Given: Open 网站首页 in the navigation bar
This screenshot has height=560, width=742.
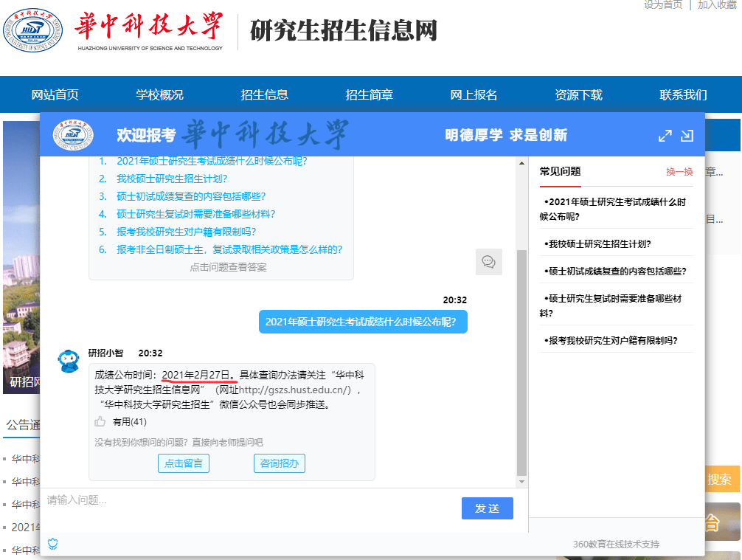Looking at the screenshot, I should [x=55, y=94].
